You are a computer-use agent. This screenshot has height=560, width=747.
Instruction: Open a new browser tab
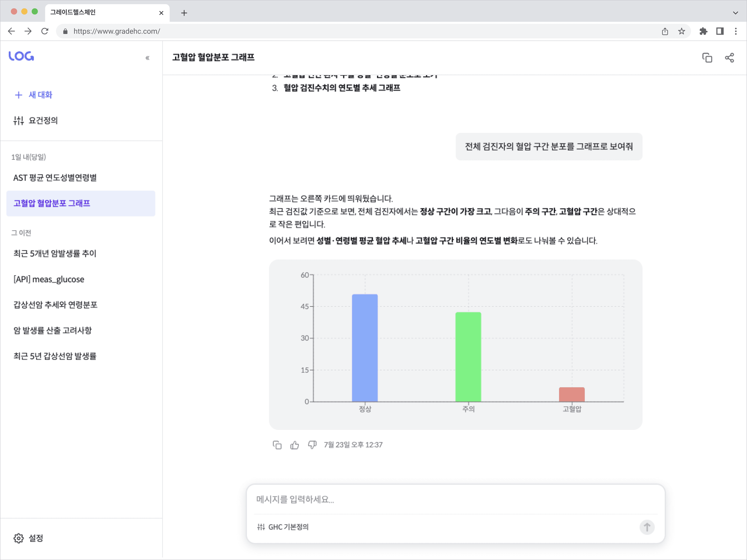(x=184, y=13)
